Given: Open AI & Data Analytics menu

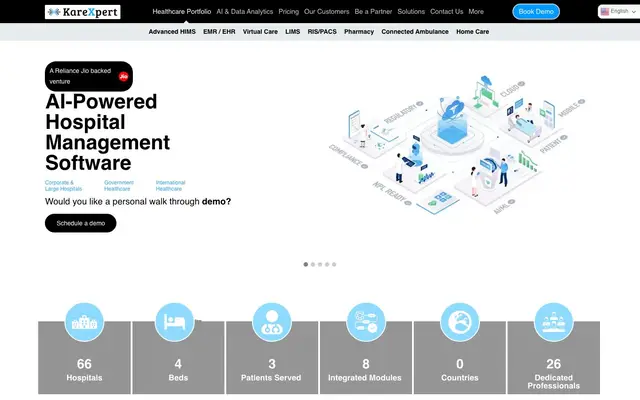Looking at the screenshot, I should 244,11.
